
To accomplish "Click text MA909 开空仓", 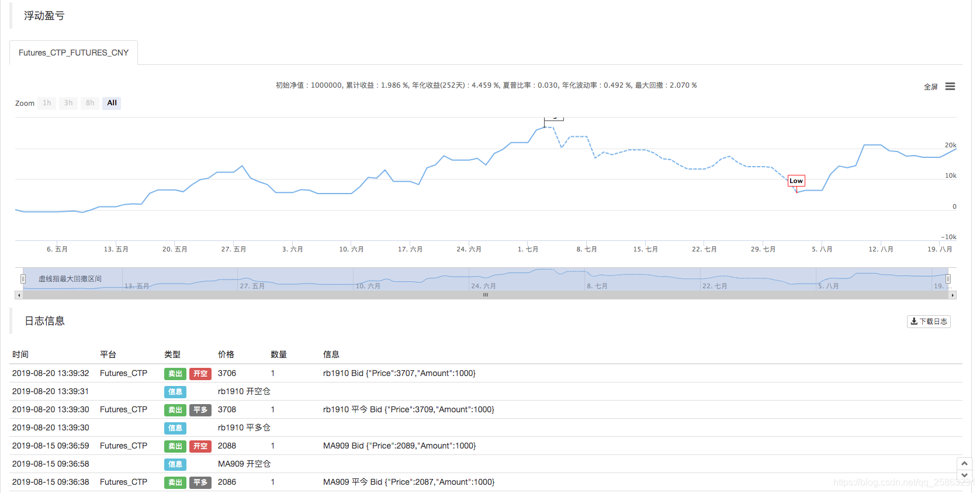I will 244,464.
